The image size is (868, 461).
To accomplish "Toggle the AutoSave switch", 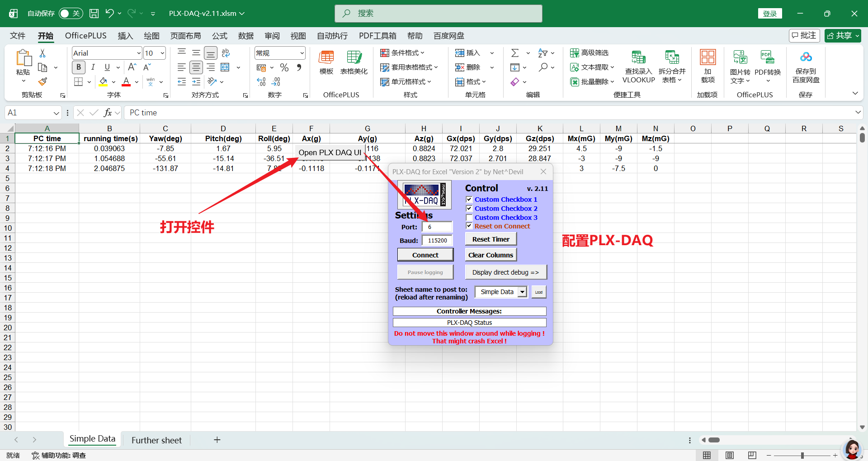I will pyautogui.click(x=71, y=14).
